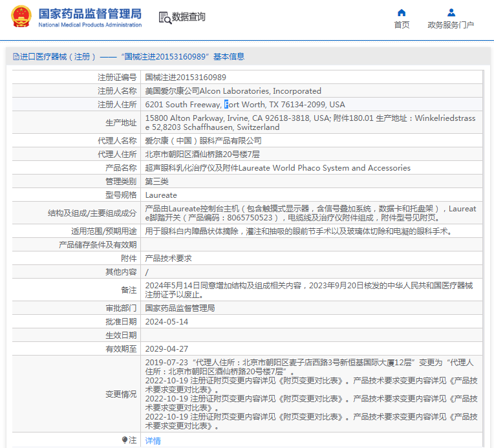Click the 批准日期 row label
494x448 pixels.
tap(121, 322)
